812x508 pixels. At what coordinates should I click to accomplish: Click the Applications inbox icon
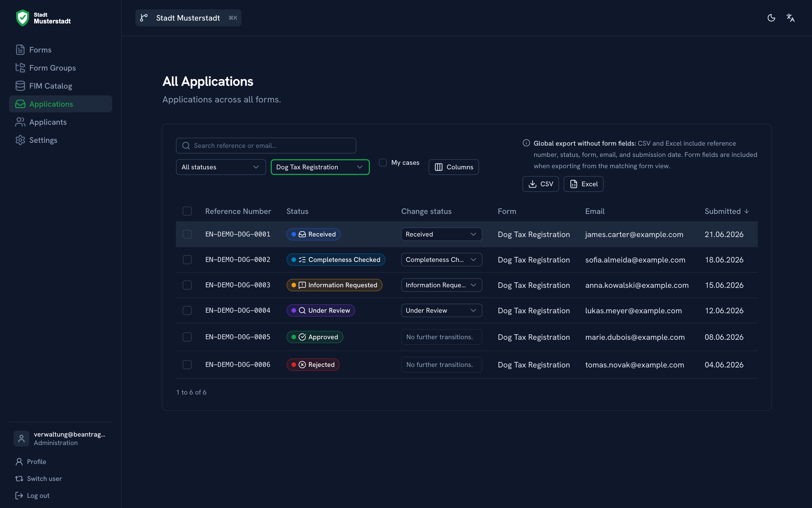(20, 104)
